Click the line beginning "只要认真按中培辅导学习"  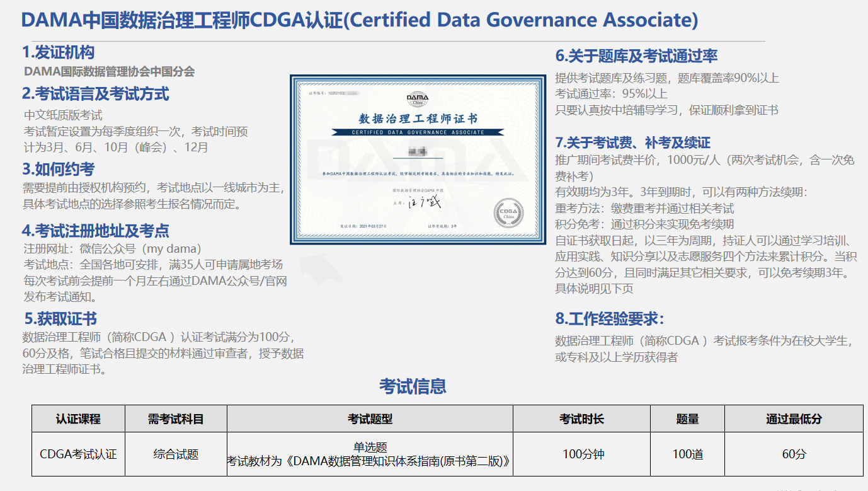667,110
